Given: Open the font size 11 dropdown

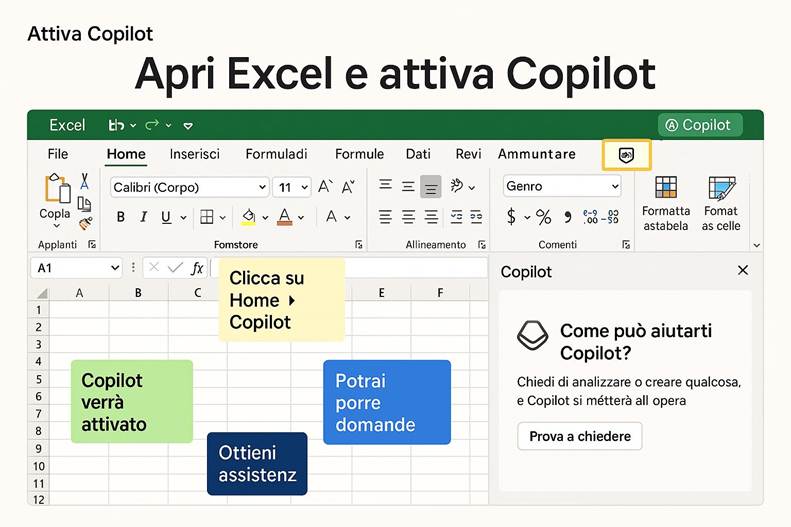Looking at the screenshot, I should tap(305, 188).
